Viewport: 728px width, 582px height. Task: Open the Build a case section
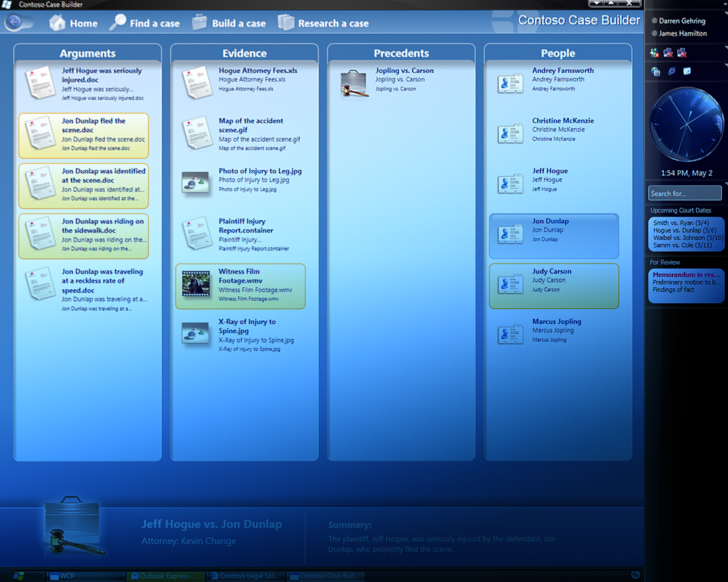[229, 23]
